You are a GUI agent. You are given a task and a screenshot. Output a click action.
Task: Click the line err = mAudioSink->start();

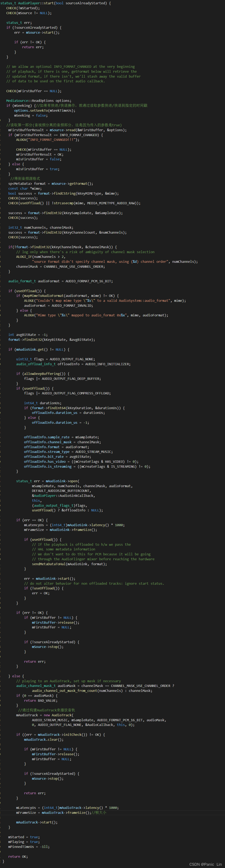(x=49, y=579)
